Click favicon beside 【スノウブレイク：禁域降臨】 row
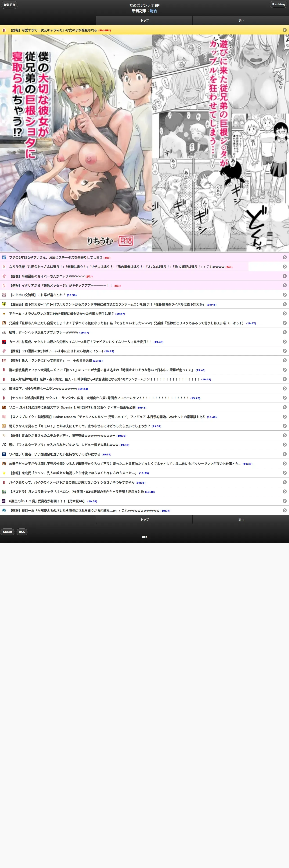 (4, 416)
